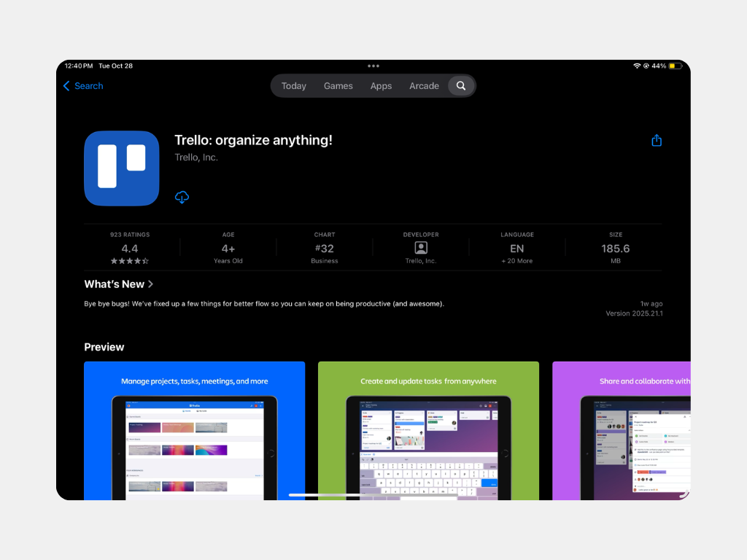Open the share sheet icon

[657, 141]
